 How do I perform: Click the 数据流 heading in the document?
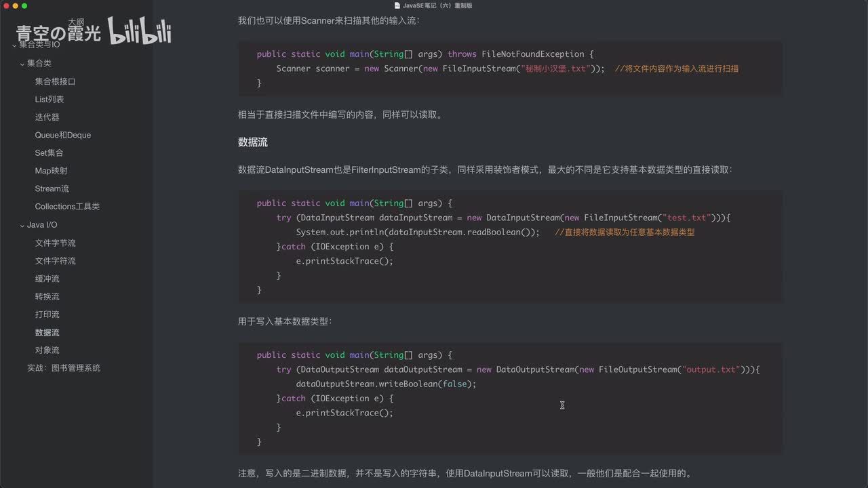(x=252, y=142)
